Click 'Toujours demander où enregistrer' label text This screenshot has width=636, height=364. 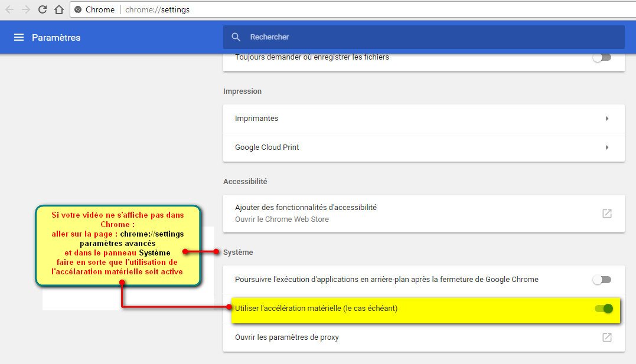coord(312,57)
